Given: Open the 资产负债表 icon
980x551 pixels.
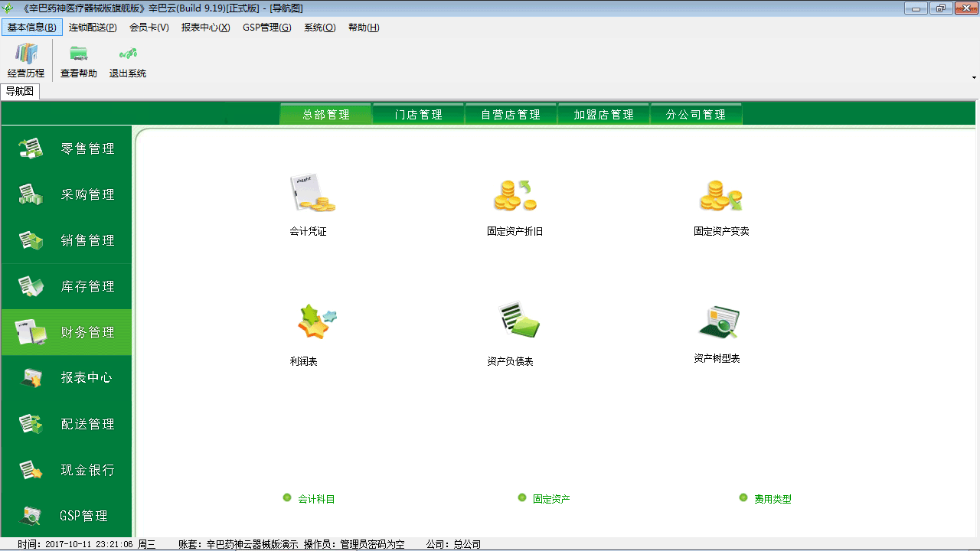Looking at the screenshot, I should click(518, 321).
